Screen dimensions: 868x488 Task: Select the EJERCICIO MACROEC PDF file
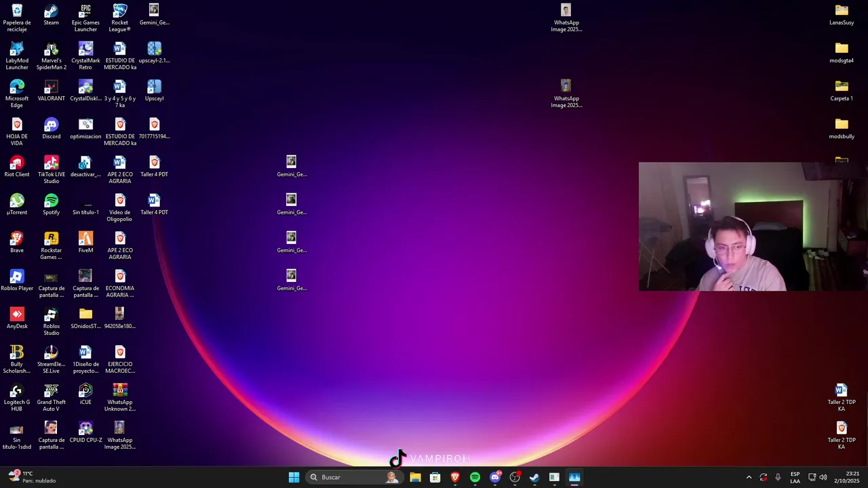(120, 360)
